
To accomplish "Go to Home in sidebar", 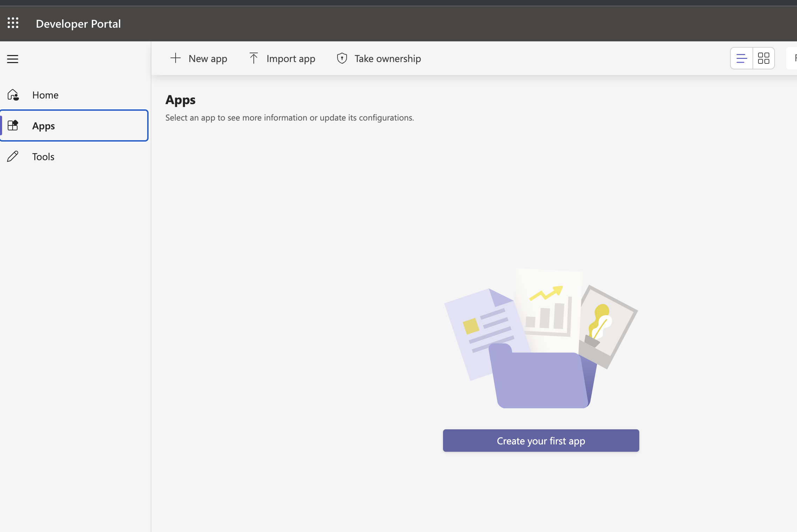I will tap(74, 95).
